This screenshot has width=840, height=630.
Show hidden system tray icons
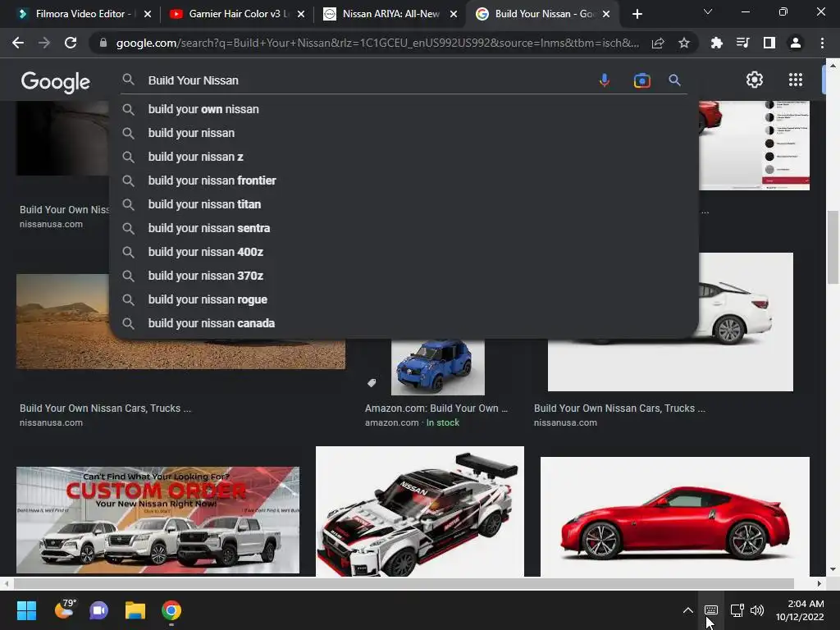(688, 610)
